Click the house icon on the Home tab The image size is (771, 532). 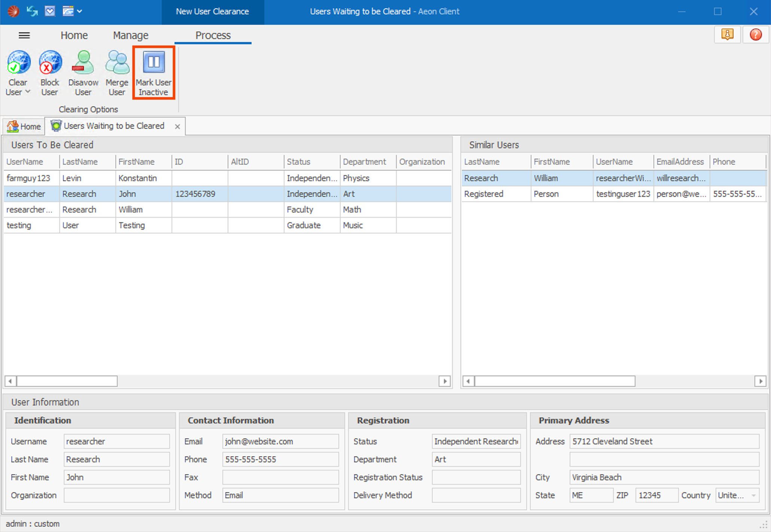pyautogui.click(x=12, y=126)
